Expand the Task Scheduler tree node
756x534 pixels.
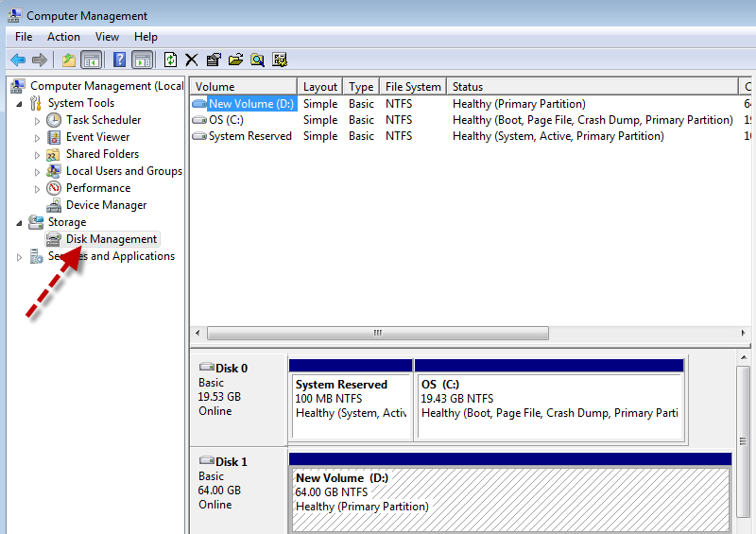38,121
